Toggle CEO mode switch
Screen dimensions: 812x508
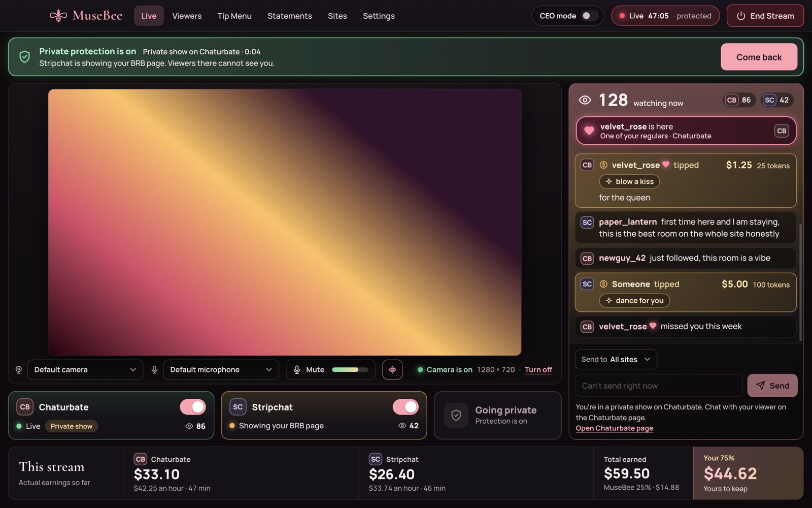[x=589, y=16]
